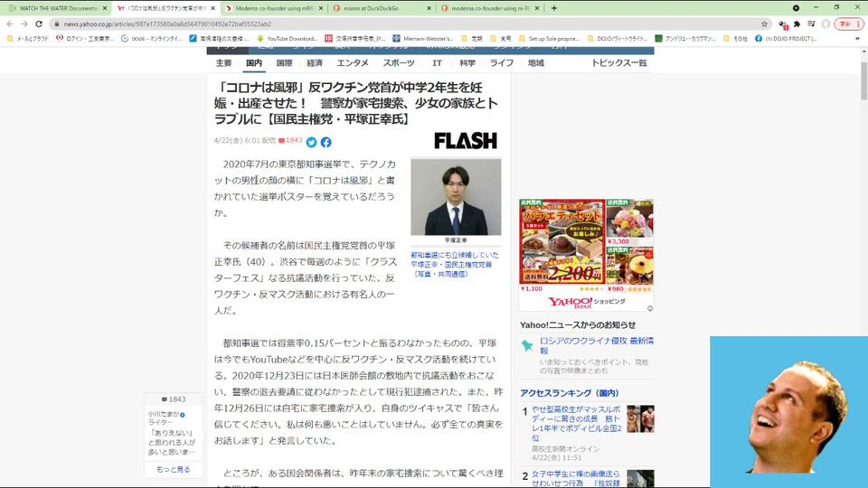Open the メールとクラウド bookmark folder
The width and height of the screenshot is (868, 488).
[28, 39]
